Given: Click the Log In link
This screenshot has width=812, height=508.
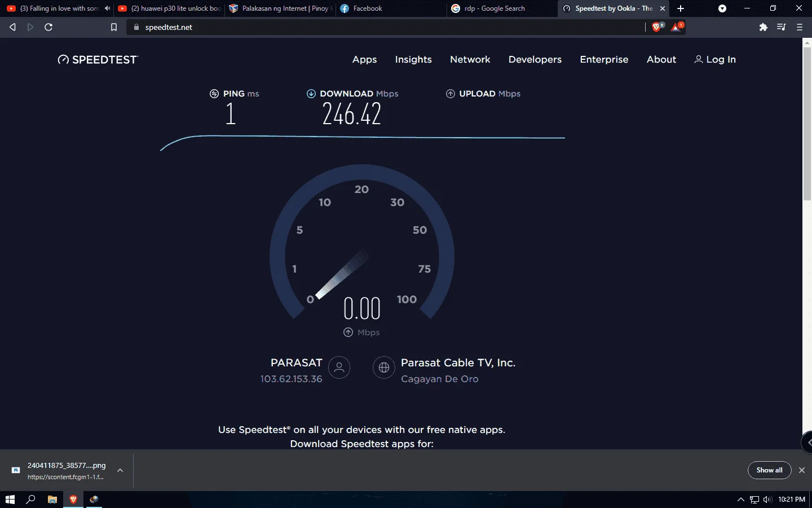Looking at the screenshot, I should click(x=715, y=59).
